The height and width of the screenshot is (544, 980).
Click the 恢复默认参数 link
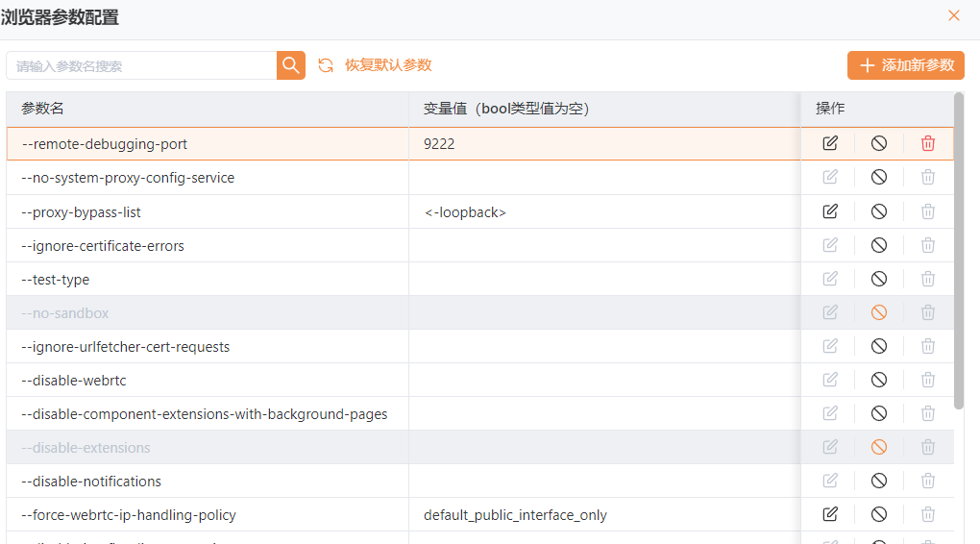click(x=388, y=65)
